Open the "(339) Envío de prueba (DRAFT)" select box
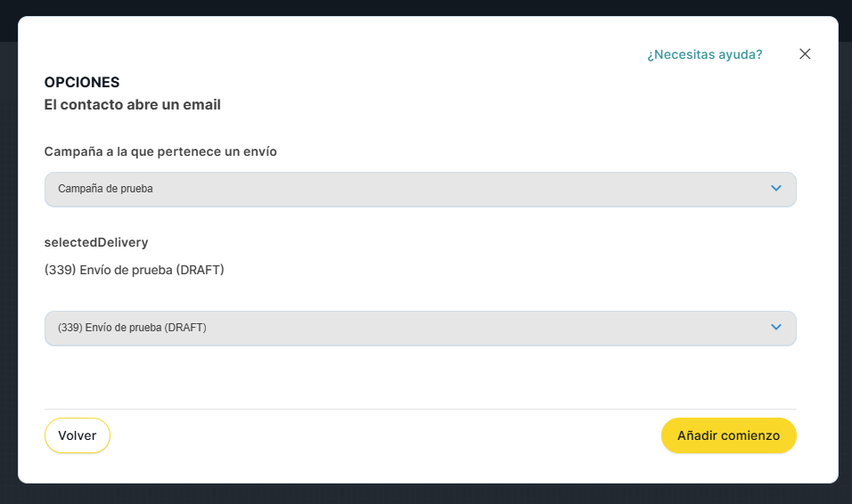The image size is (852, 504). [401, 328]
